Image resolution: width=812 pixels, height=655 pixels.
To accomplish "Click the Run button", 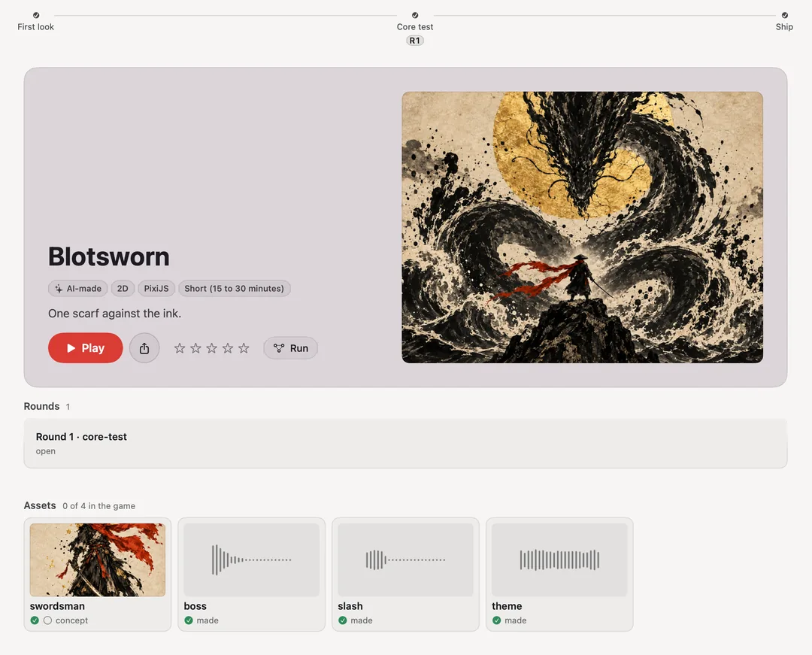I will 290,348.
